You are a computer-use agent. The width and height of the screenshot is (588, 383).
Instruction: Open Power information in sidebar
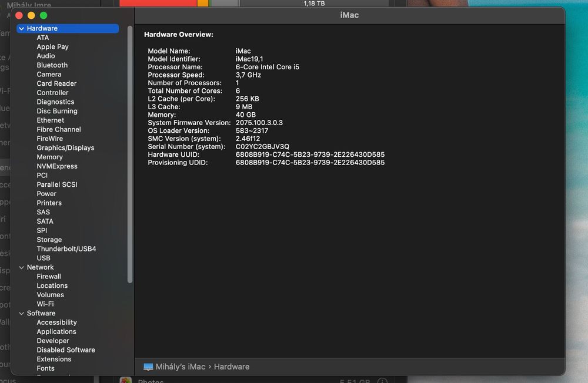pyautogui.click(x=46, y=194)
